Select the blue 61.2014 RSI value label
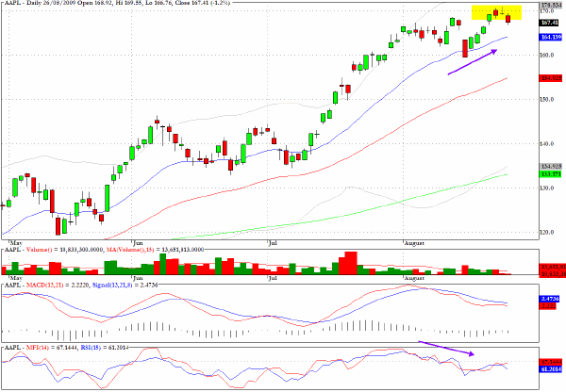 (551, 369)
